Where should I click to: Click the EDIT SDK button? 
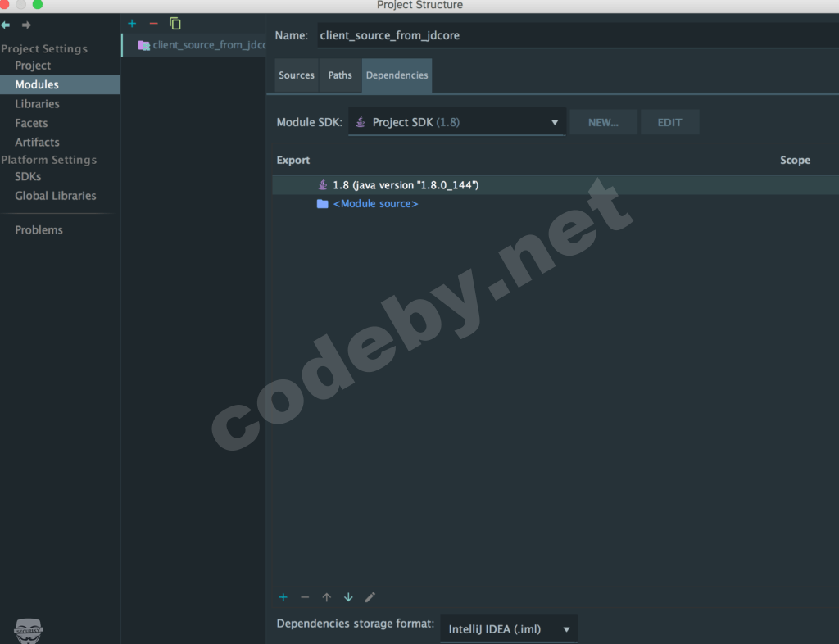coord(669,122)
